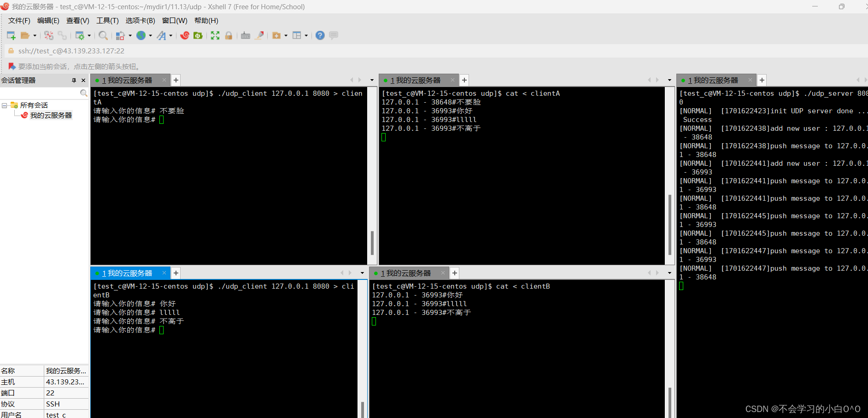Open Help via the blue question icon
Image resolution: width=868 pixels, height=418 pixels.
[x=320, y=35]
